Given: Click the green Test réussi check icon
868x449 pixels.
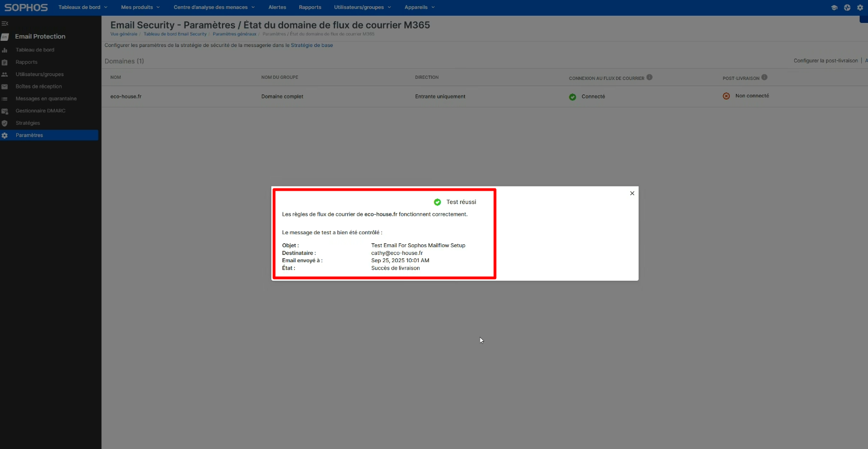Looking at the screenshot, I should pyautogui.click(x=437, y=202).
